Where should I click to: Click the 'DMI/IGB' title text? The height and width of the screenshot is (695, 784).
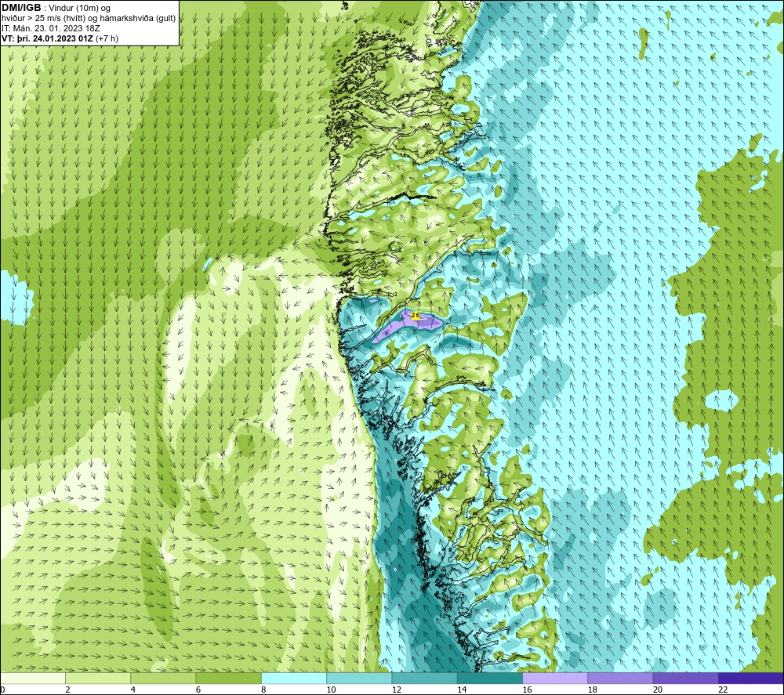(21, 8)
